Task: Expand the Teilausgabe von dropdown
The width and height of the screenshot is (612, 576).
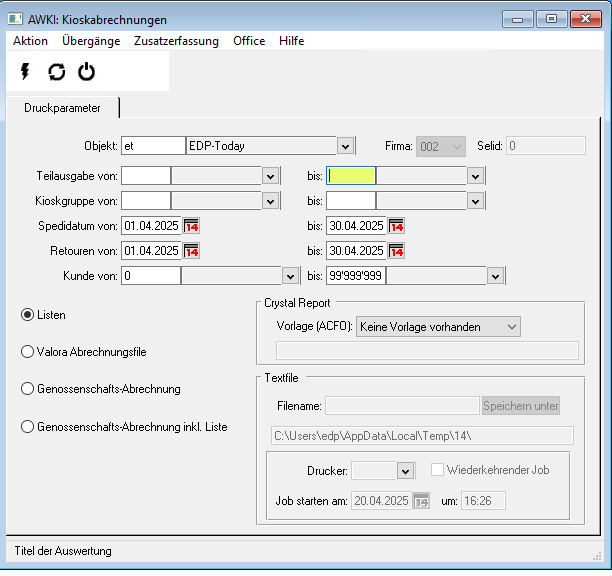Action: pyautogui.click(x=270, y=176)
